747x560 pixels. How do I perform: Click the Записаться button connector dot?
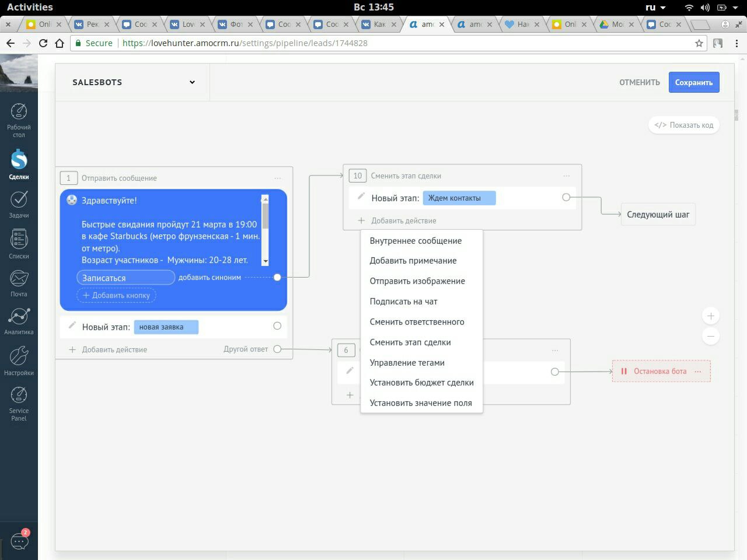coord(277,277)
